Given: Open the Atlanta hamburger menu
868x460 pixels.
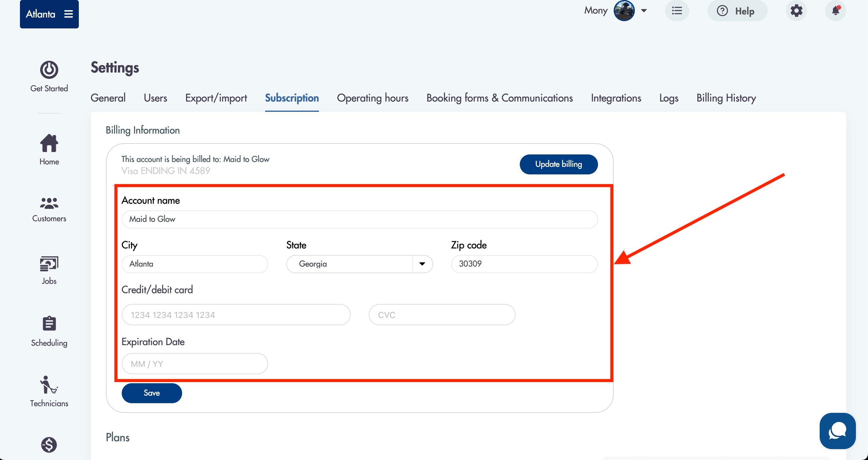Looking at the screenshot, I should (x=68, y=14).
